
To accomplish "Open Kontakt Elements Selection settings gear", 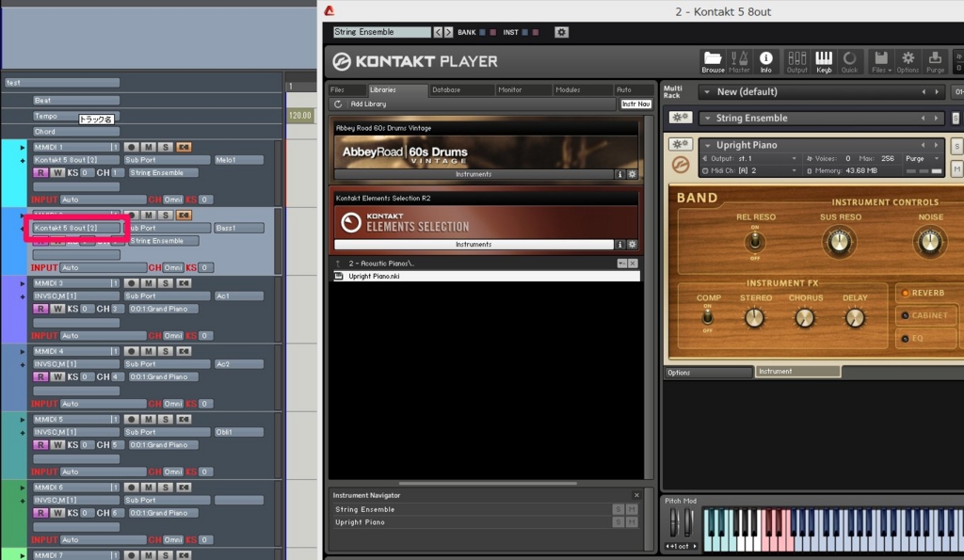I will [x=632, y=245].
